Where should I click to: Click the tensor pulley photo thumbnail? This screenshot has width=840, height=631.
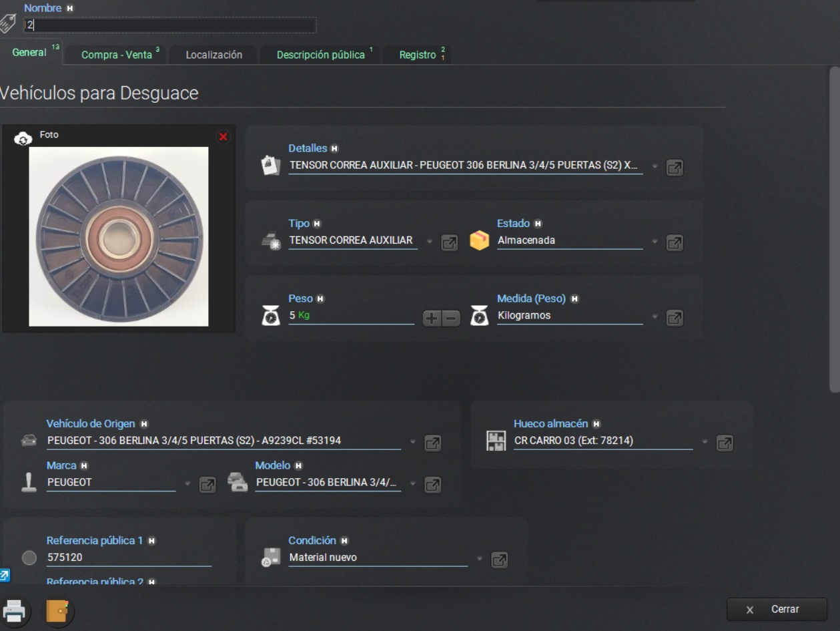tap(119, 236)
